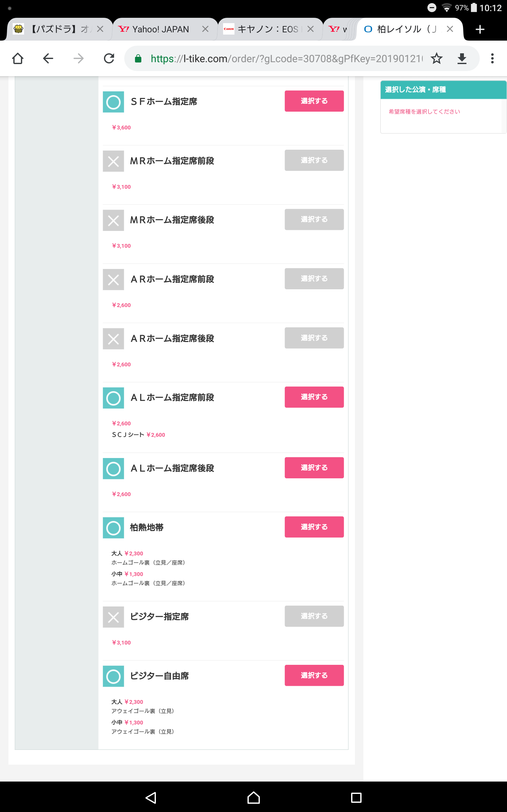Viewport: 507px width, 812px height.
Task: Bookmark this page with the star icon
Action: 436,59
